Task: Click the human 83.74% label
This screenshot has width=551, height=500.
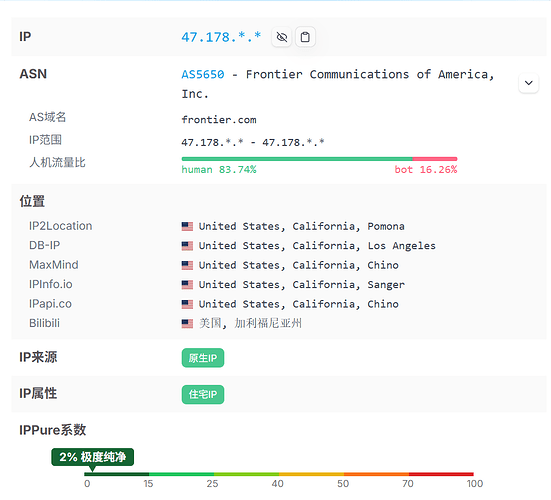Action: click(x=219, y=170)
